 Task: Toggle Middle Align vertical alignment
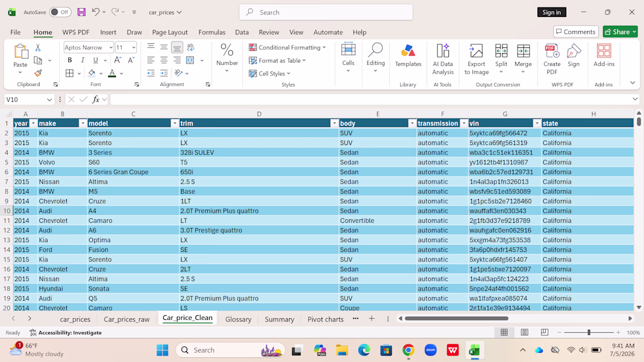164,47
